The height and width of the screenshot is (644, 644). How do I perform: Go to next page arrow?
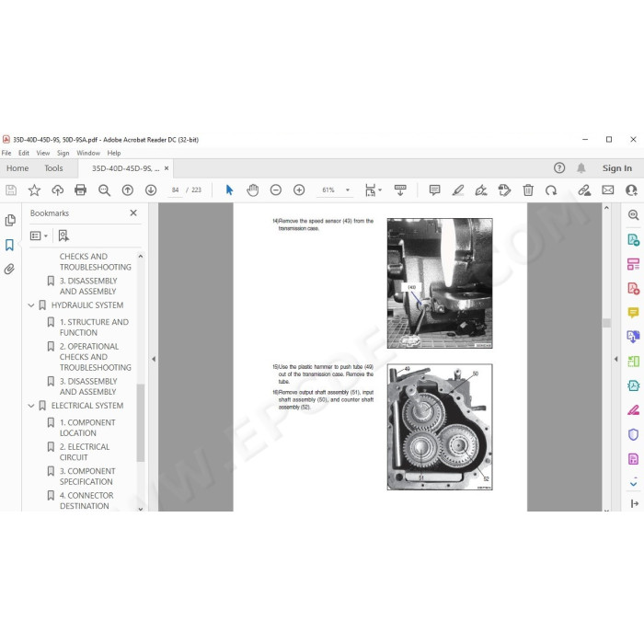(x=151, y=190)
